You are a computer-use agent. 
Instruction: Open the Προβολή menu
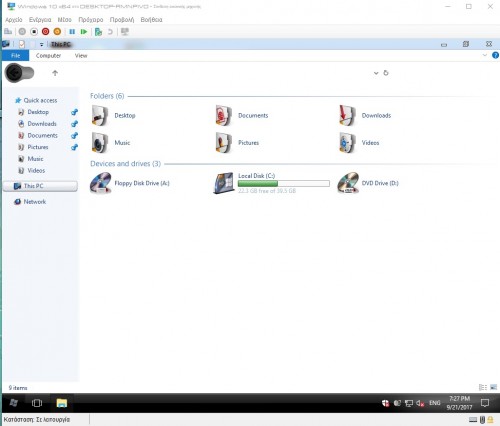[x=122, y=20]
